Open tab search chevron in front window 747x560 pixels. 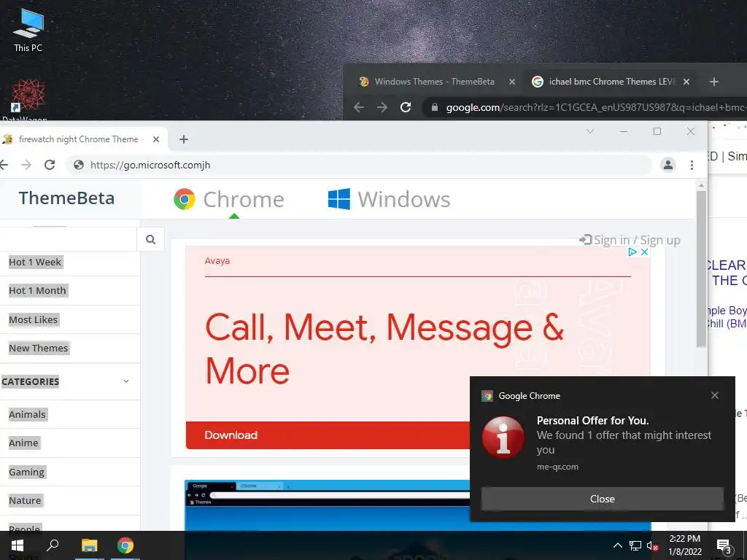click(589, 131)
